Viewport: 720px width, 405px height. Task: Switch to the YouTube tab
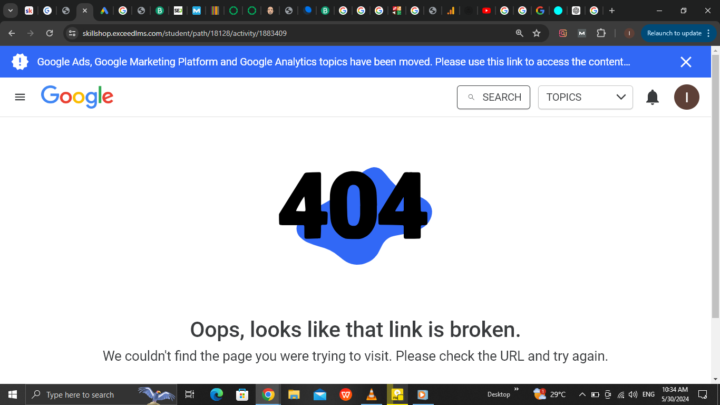[486, 11]
